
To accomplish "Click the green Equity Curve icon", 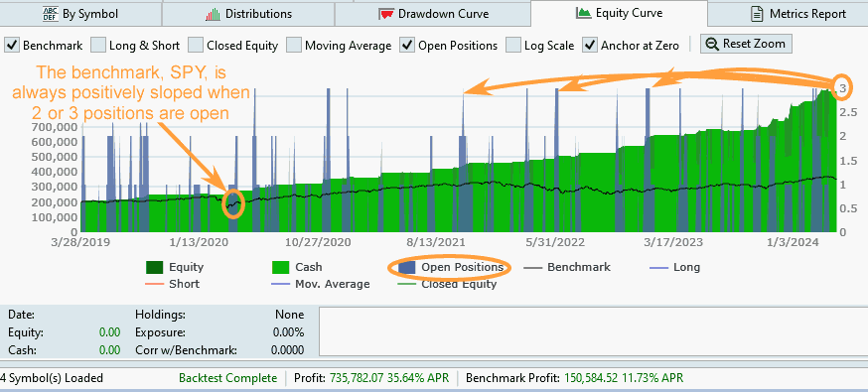I will 583,12.
